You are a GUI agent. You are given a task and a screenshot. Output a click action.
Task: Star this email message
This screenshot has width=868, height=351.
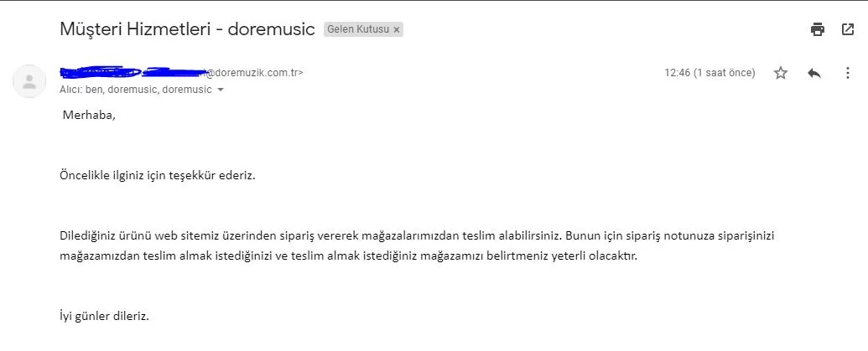click(x=781, y=73)
